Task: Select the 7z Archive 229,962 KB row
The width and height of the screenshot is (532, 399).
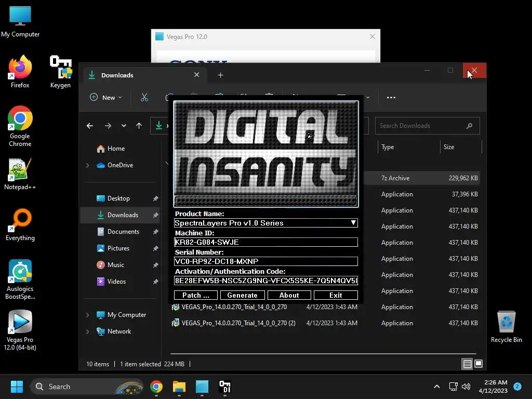Action: point(422,178)
